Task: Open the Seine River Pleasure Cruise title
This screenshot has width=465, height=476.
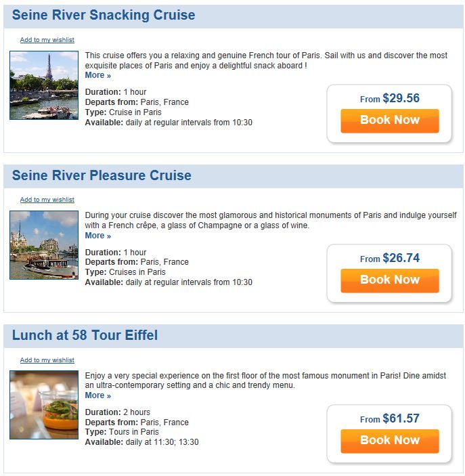Action: (102, 175)
